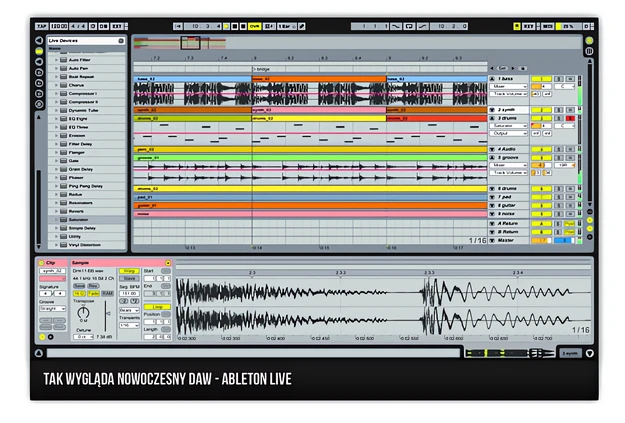Toggle the RAM mode button
The height and width of the screenshot is (423, 625).
click(x=108, y=293)
